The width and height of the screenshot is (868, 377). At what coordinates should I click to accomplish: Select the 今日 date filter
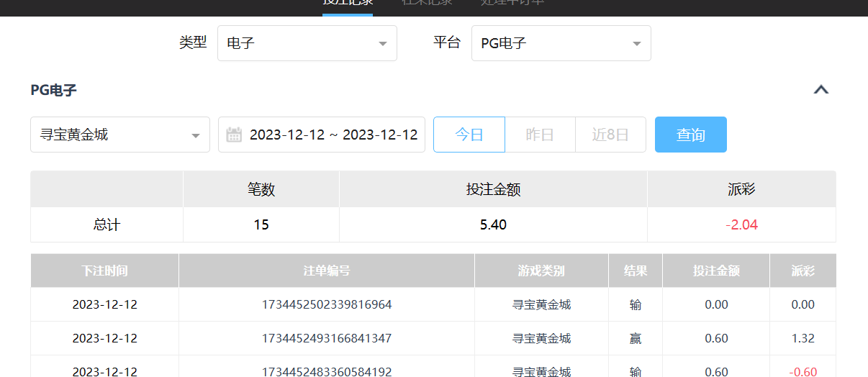click(469, 135)
